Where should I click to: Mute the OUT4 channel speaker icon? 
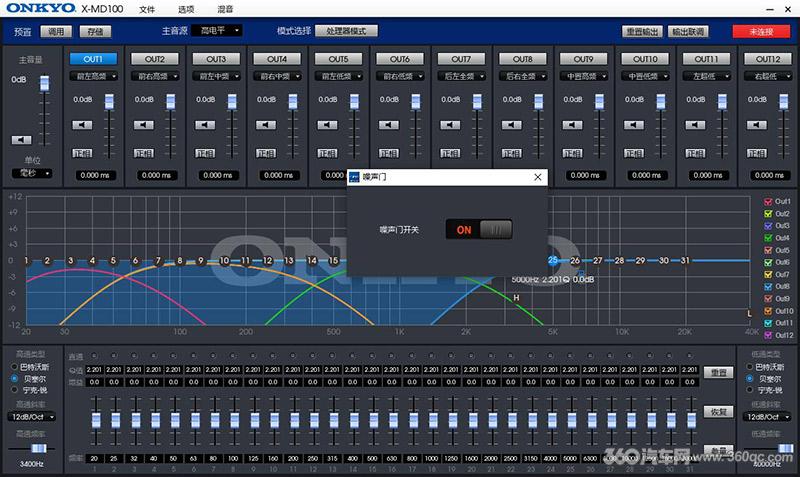[266, 125]
